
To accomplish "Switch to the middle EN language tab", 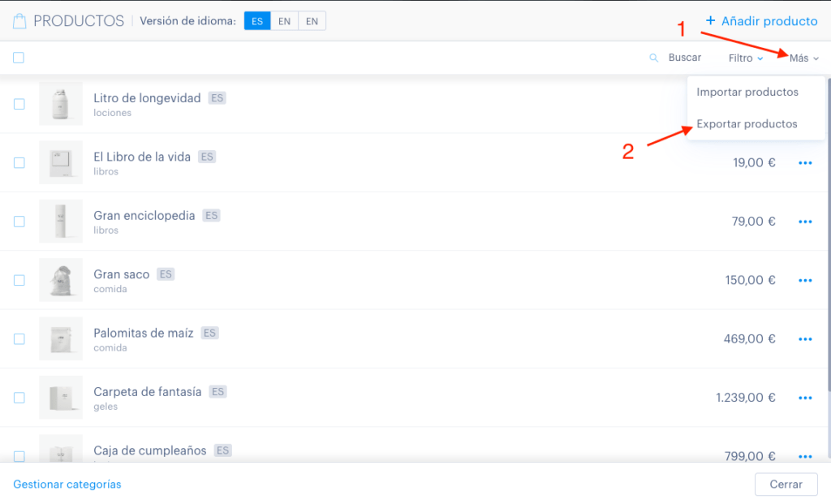I will click(285, 21).
